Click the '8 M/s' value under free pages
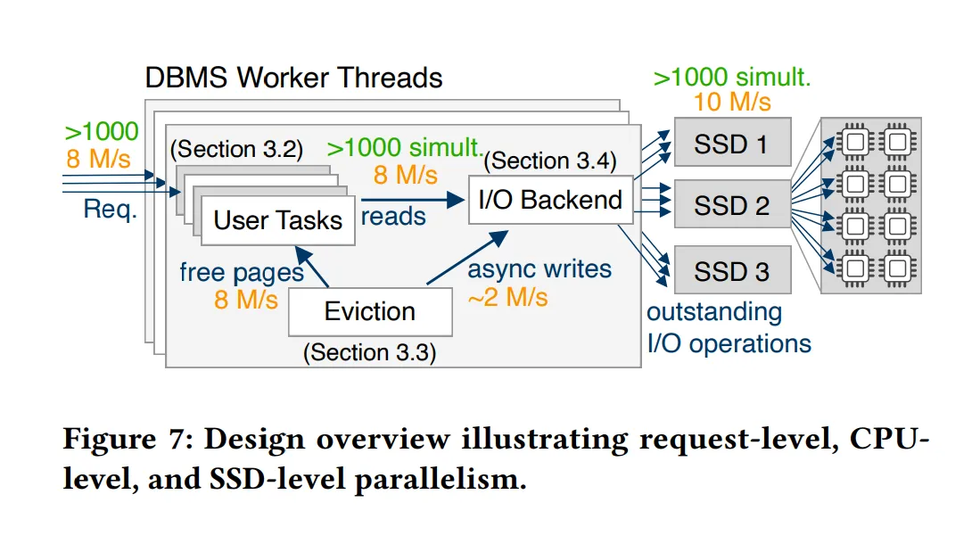 (x=246, y=301)
